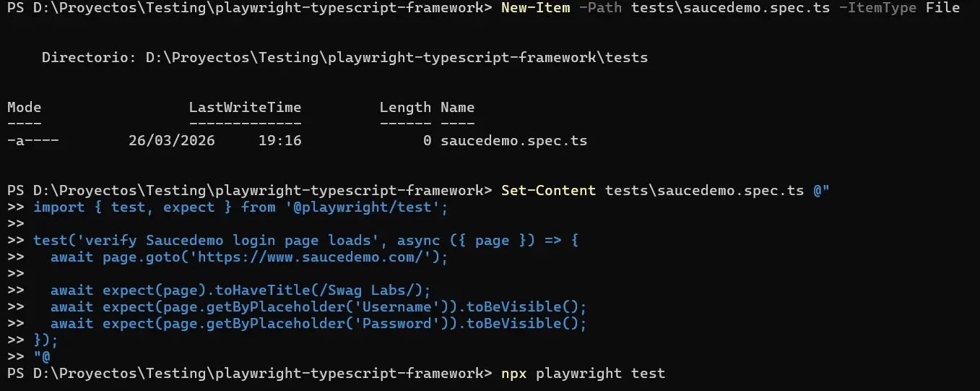Click the 'Length' column header
Screen dimensions: 980x391
(x=405, y=108)
